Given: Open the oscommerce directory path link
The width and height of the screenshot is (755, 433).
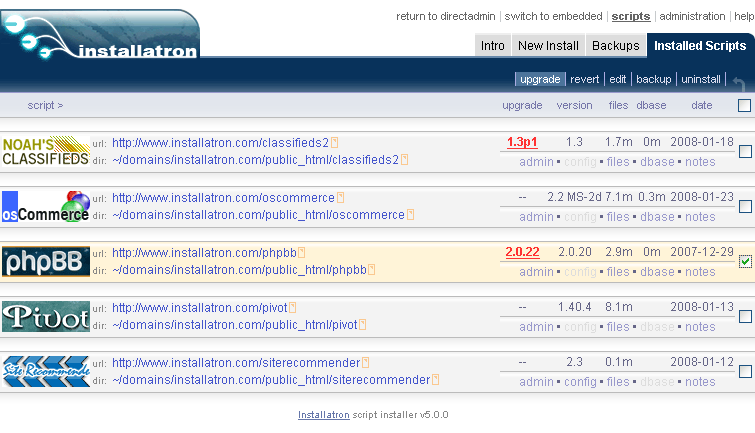Looking at the screenshot, I should [x=259, y=215].
